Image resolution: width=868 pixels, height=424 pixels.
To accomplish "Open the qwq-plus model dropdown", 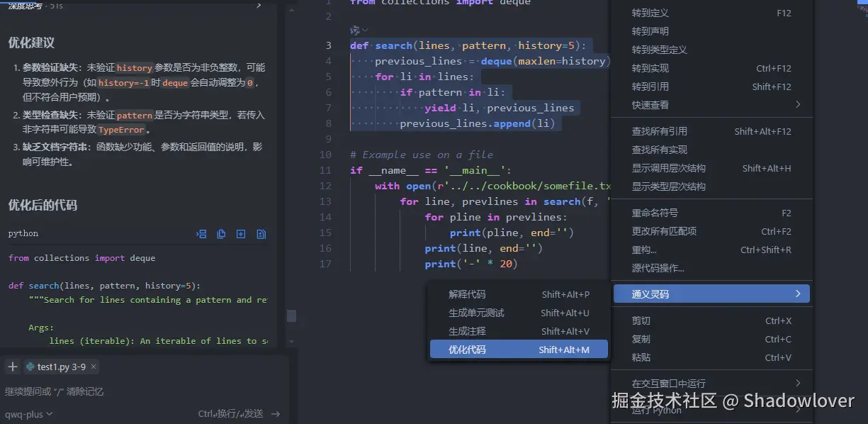I will point(29,414).
